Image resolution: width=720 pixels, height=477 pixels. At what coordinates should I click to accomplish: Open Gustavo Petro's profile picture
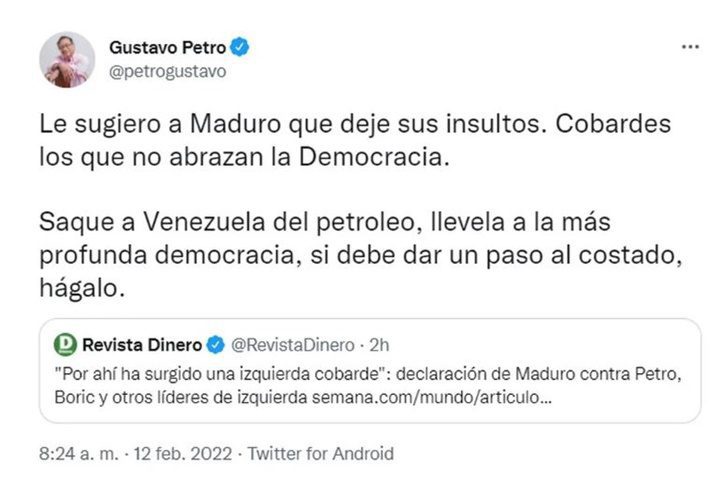point(67,59)
